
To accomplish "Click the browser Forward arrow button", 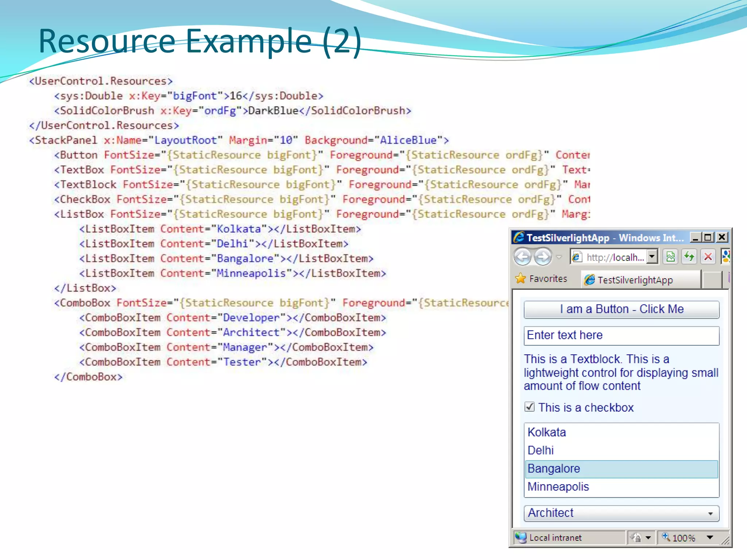I will (543, 257).
